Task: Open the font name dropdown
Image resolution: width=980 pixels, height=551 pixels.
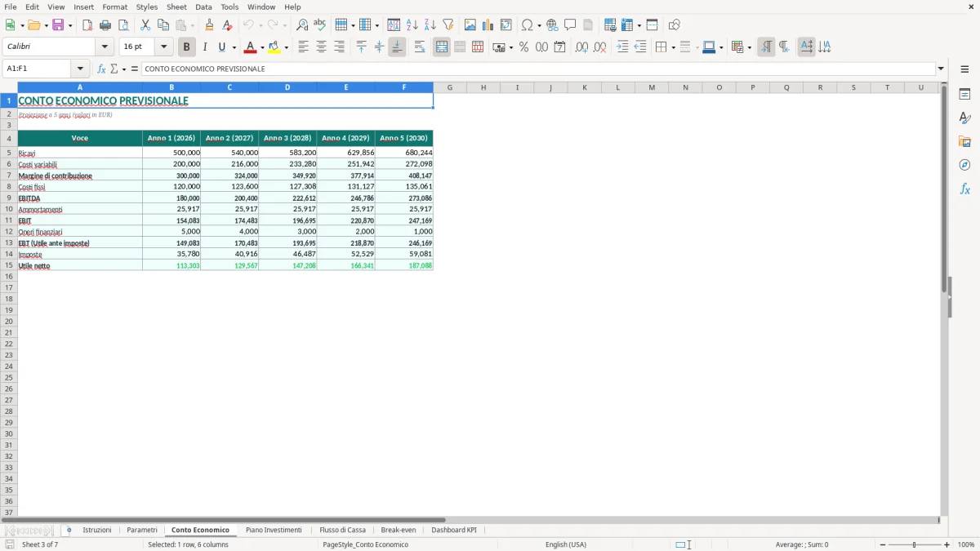Action: pyautogui.click(x=105, y=47)
